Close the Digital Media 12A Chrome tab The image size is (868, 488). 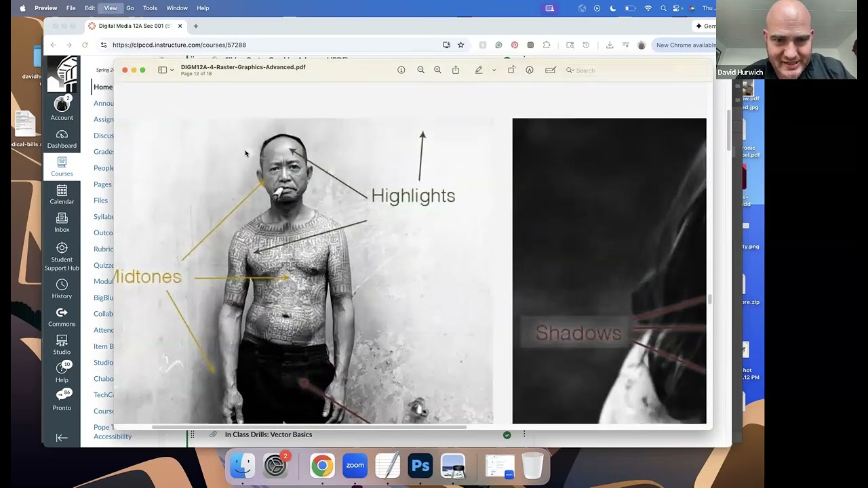click(x=180, y=26)
